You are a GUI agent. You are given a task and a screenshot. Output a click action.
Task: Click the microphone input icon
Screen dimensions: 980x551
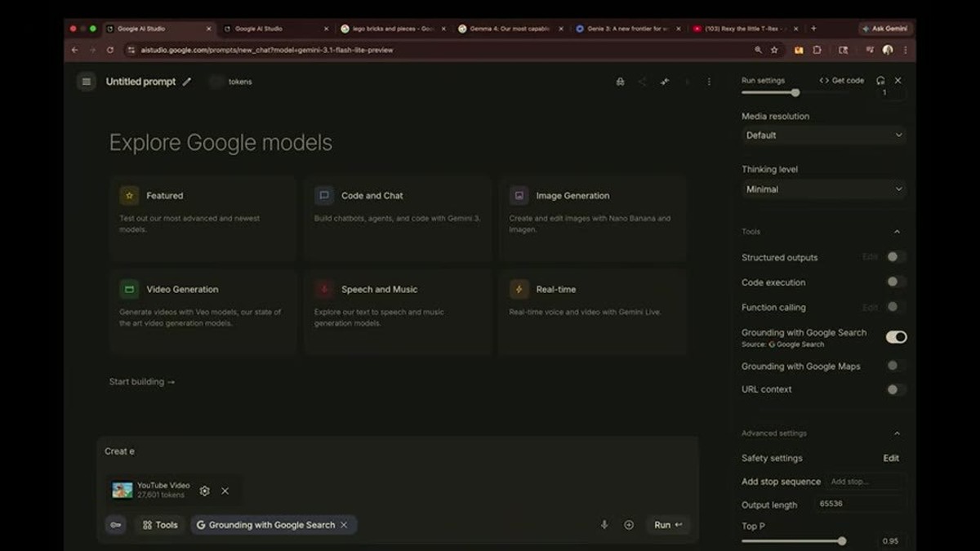coord(604,525)
